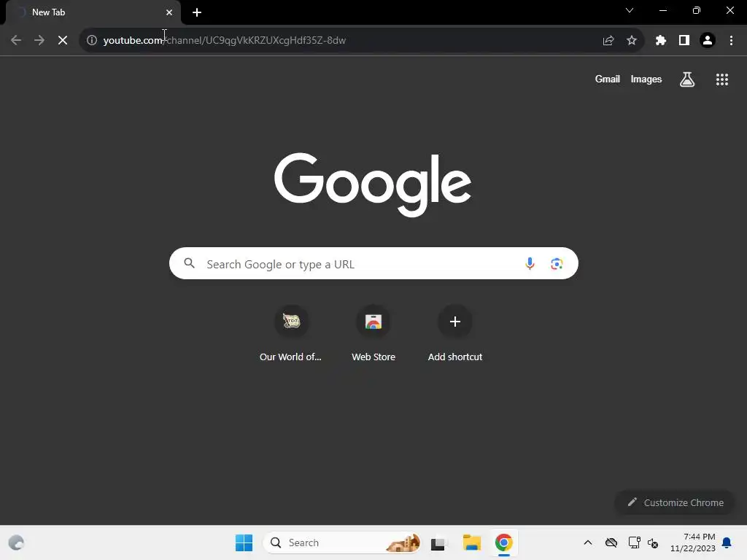
Task: Open clock showing 7:44 PM
Action: pyautogui.click(x=692, y=542)
